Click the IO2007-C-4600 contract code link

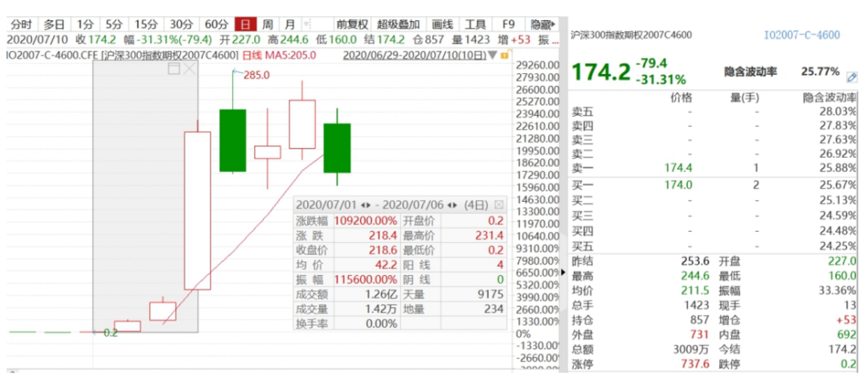[801, 35]
